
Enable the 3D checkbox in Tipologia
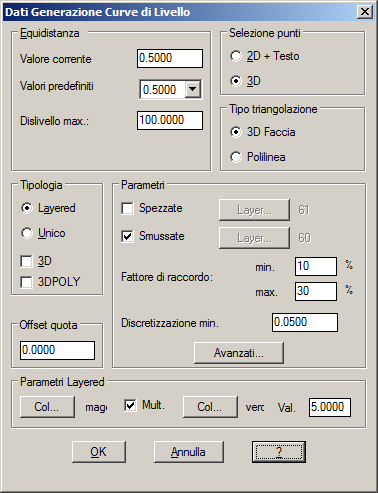tap(26, 261)
